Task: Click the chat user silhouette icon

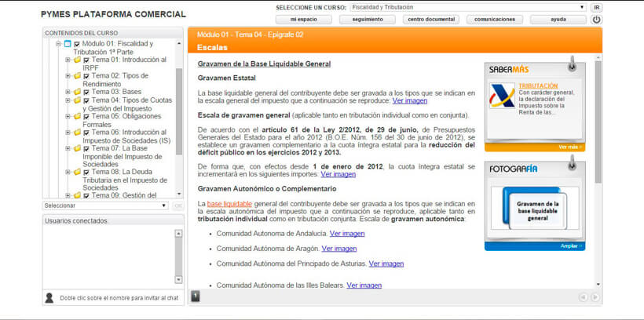Action: (x=49, y=298)
